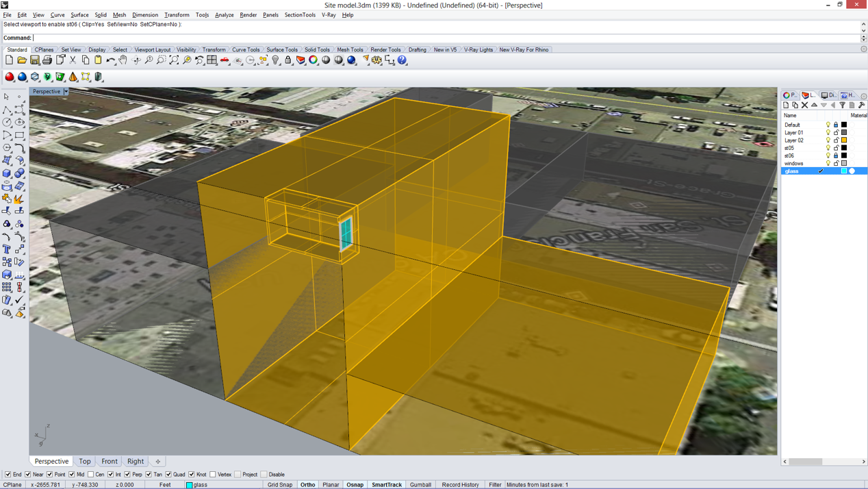The image size is (868, 489).
Task: Toggle the Gumball status bar button
Action: tap(420, 485)
